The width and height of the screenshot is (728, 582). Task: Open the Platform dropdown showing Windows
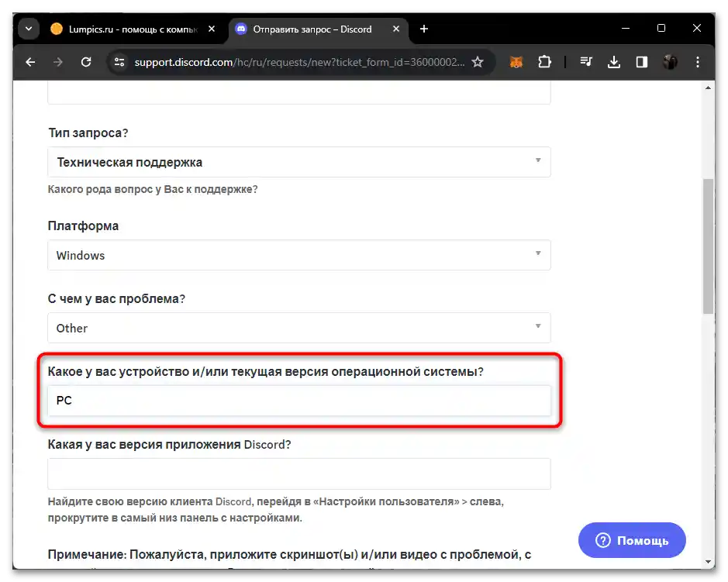(x=298, y=255)
